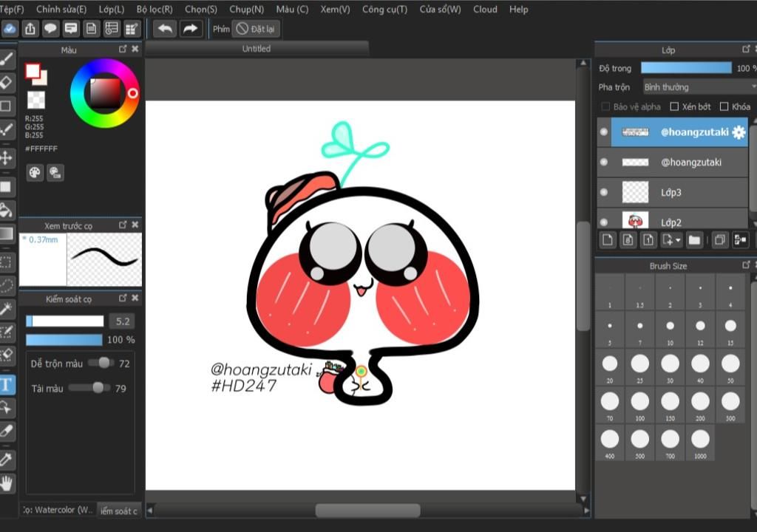Click the speech bubble toolbar icon
The height and width of the screenshot is (532, 757).
coord(50,29)
